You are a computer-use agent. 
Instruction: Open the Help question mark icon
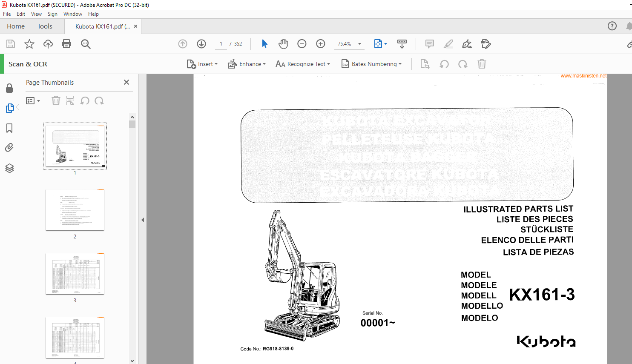point(612,26)
